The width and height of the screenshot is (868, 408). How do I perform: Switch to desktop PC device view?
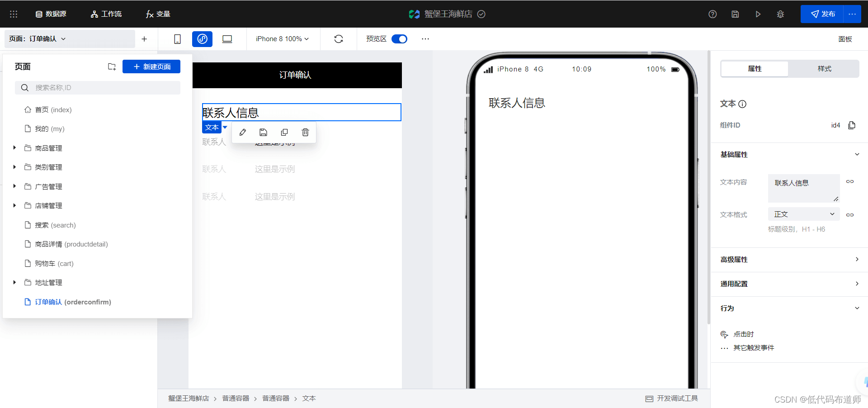point(227,39)
